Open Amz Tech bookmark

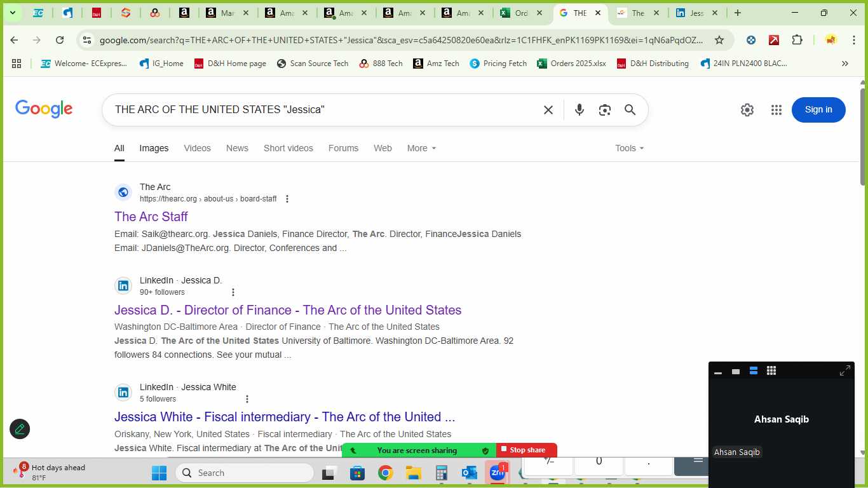436,64
